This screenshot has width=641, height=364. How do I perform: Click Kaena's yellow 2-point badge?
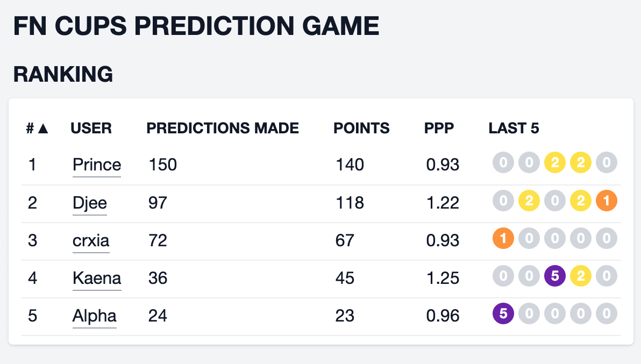pyautogui.click(x=581, y=276)
